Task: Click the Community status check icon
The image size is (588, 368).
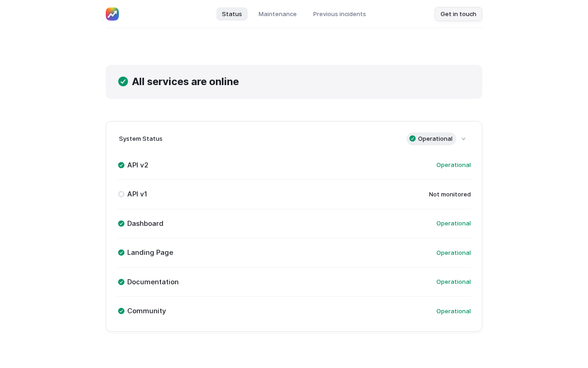Action: point(121,311)
